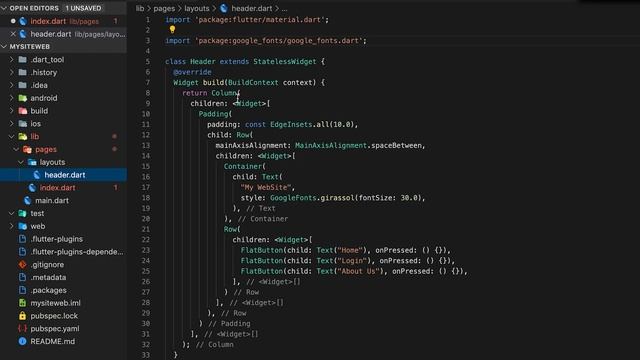Click the test folder icon
This screenshot has width=640, height=360.
pos(23,213)
